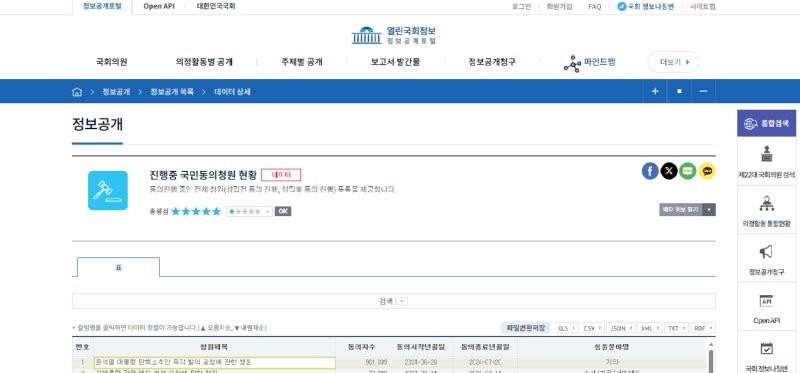The width and height of the screenshot is (800, 373).
Task: Zoom out with the minus icon
Action: coord(704,91)
